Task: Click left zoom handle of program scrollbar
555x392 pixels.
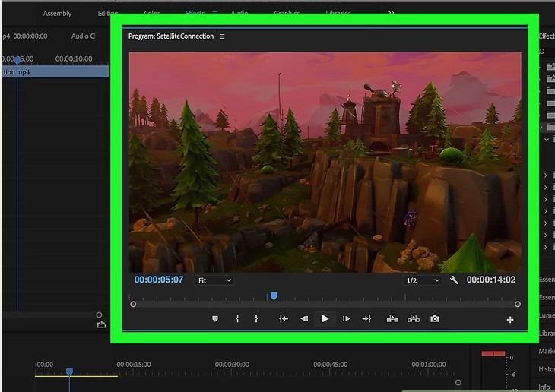Action: click(133, 305)
